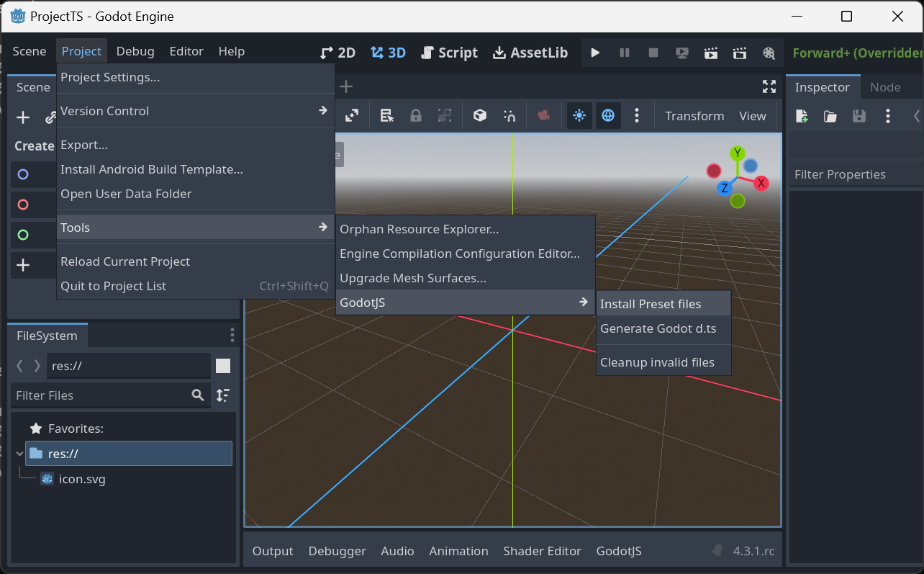Toggle use local space cube icon
The height and width of the screenshot is (574, 924).
coord(480,115)
